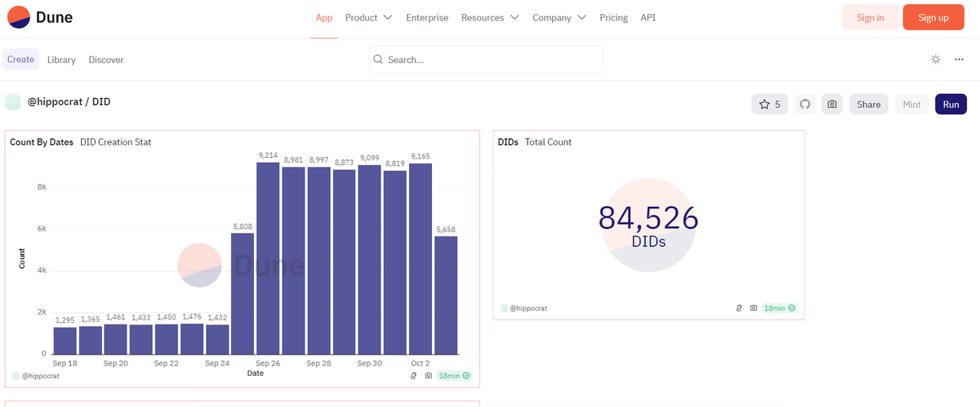Click the bar labeled 8,981
Viewport: 980px width, 407px height.
(293, 261)
